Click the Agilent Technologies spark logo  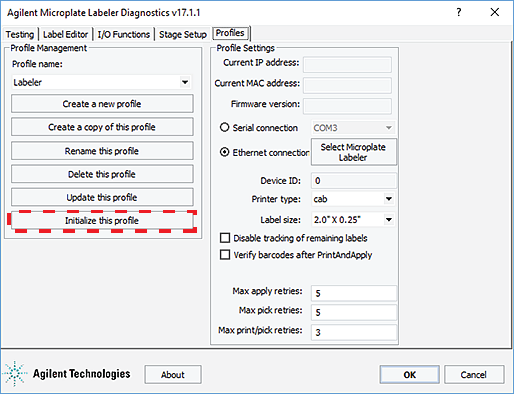tap(15, 374)
